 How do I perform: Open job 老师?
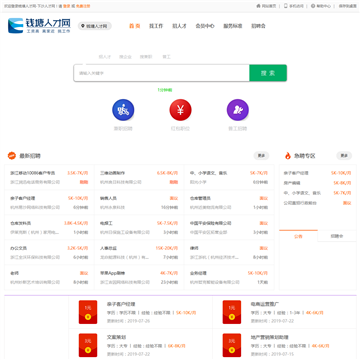[x=14, y=273]
